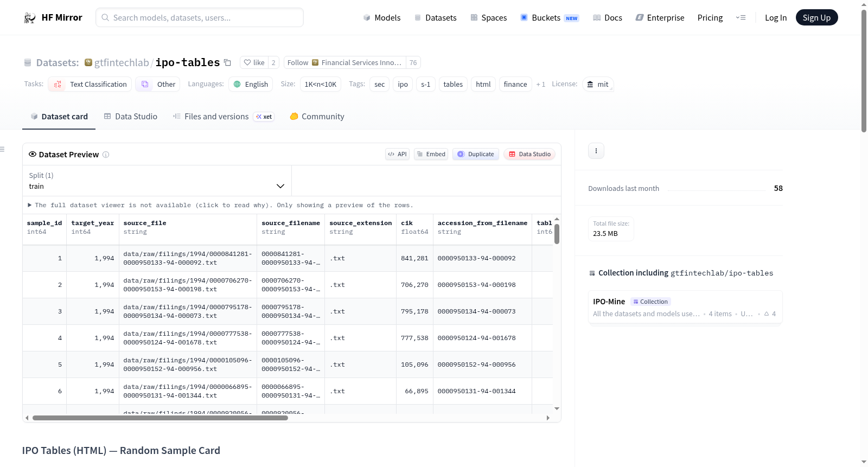Open Data Studio from preview header
Viewport: 868px width, 467px height.
(529, 154)
